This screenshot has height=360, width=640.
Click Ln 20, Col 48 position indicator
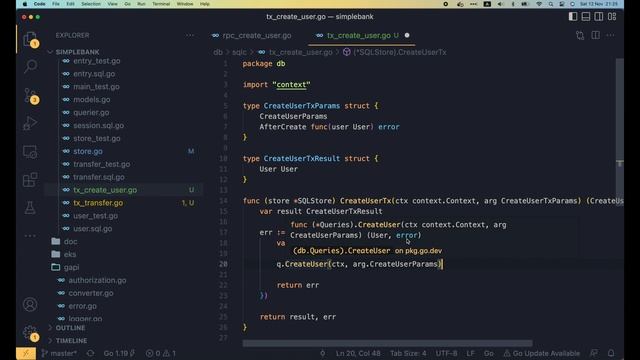coord(358,353)
